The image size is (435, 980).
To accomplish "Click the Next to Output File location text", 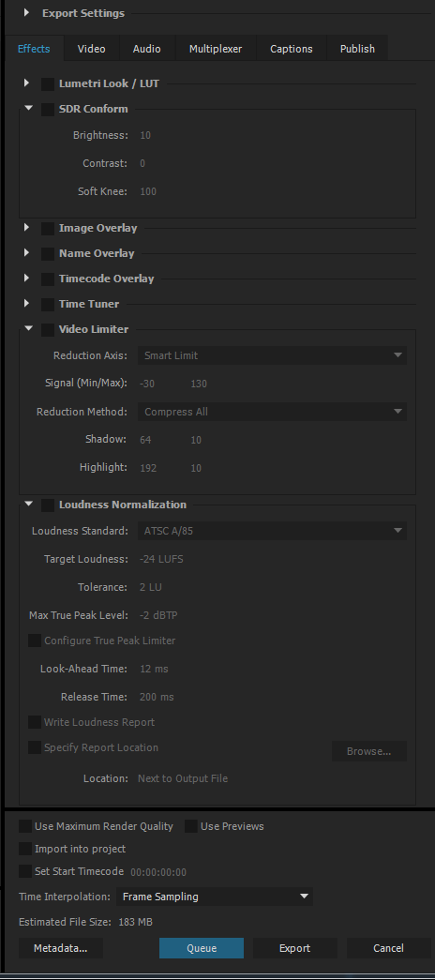I will click(x=183, y=778).
